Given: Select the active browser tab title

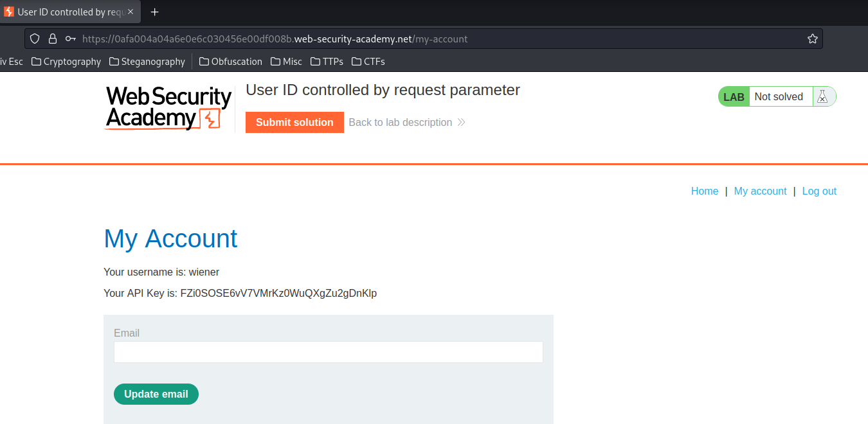Looking at the screenshot, I should point(71,12).
